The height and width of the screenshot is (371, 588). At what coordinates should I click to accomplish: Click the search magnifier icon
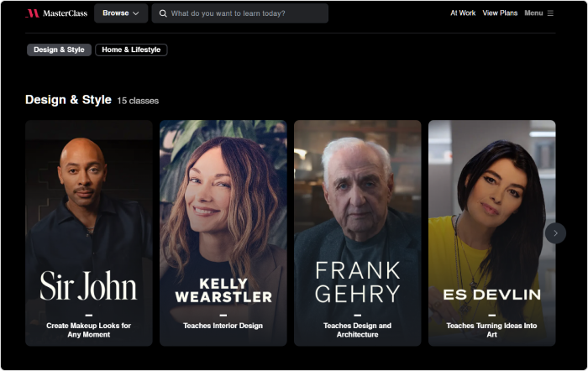coord(163,13)
